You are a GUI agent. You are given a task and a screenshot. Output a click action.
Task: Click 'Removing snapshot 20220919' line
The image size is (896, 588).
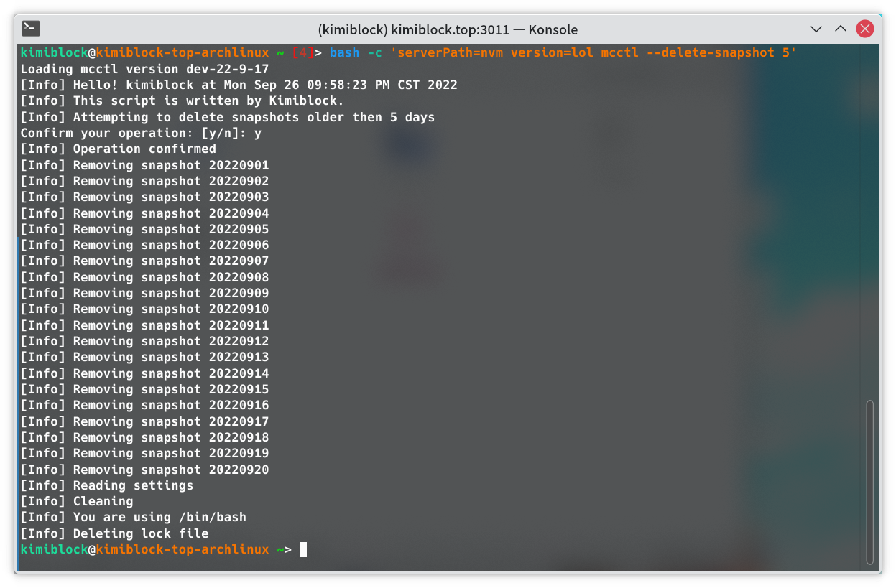coord(144,453)
